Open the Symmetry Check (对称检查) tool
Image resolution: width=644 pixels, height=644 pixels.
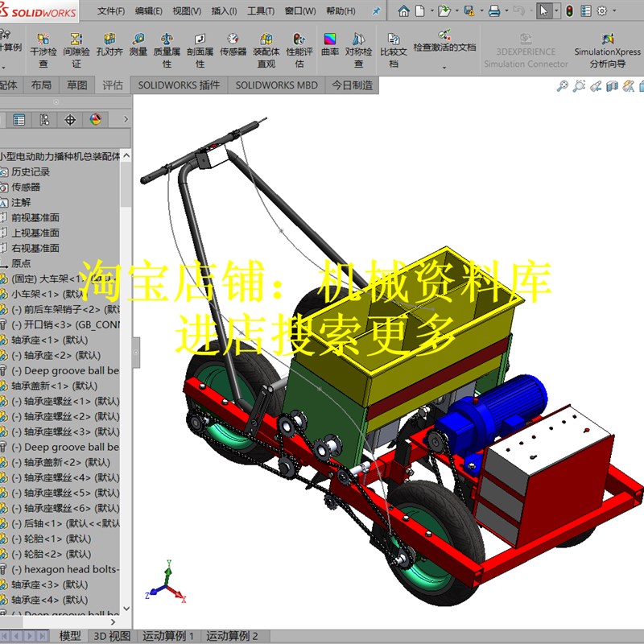tap(358, 50)
